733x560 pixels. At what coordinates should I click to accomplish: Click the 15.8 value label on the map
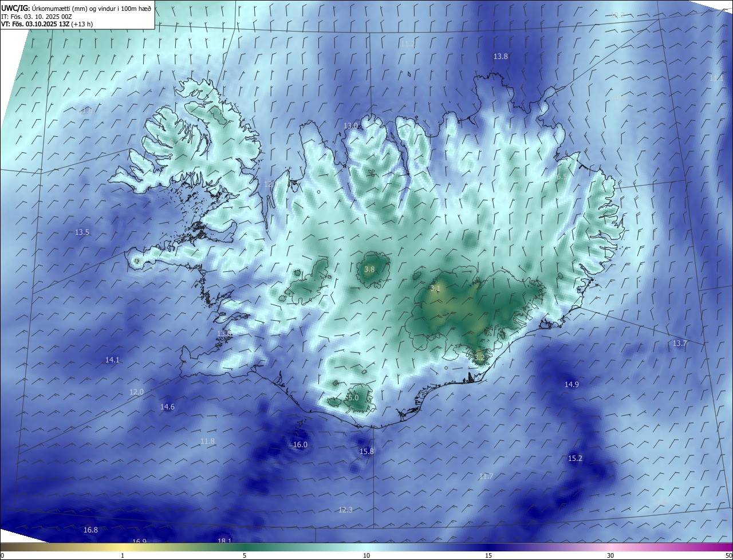click(x=366, y=451)
